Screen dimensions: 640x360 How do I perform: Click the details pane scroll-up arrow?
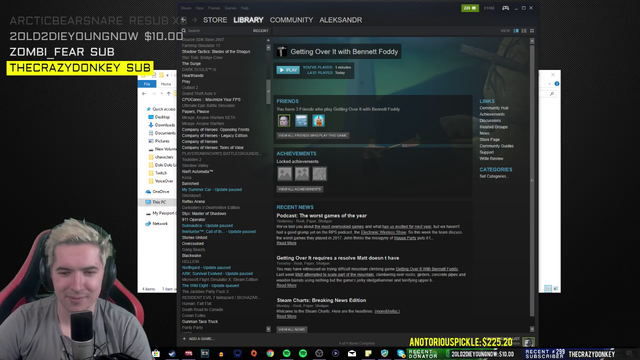(532, 41)
